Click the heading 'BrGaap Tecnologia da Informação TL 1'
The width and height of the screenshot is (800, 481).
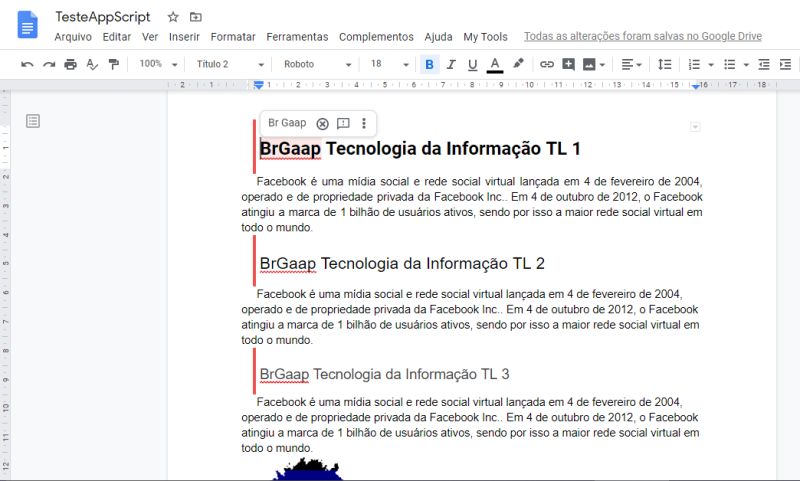[420, 149]
